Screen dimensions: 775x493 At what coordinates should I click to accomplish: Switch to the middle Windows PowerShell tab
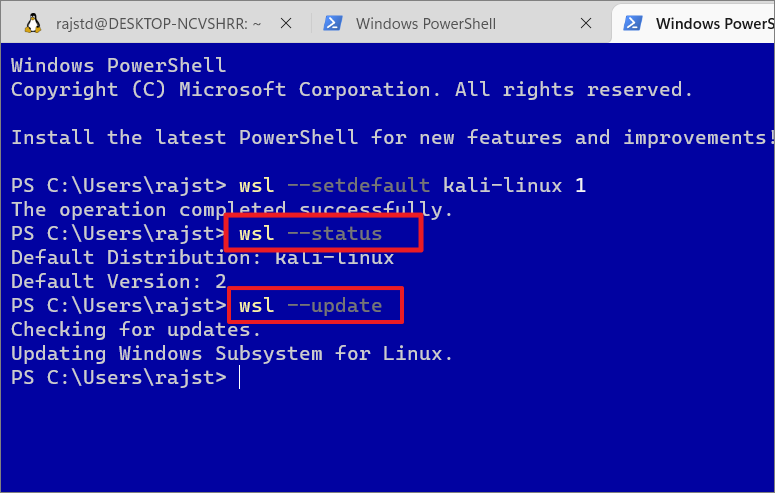(x=426, y=23)
